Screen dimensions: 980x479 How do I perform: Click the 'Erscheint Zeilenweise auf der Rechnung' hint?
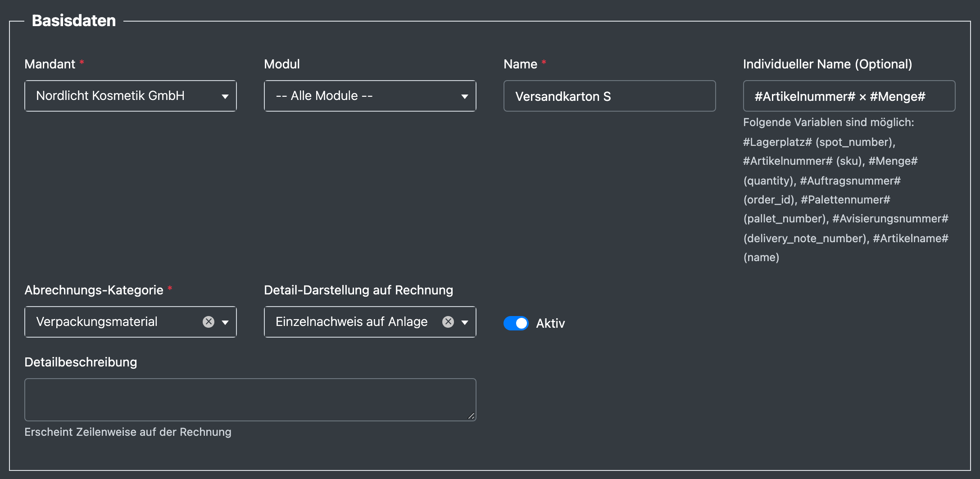pyautogui.click(x=128, y=432)
